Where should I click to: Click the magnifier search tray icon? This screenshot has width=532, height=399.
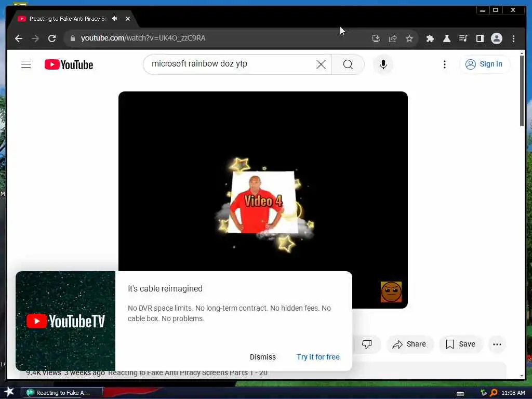(494, 393)
